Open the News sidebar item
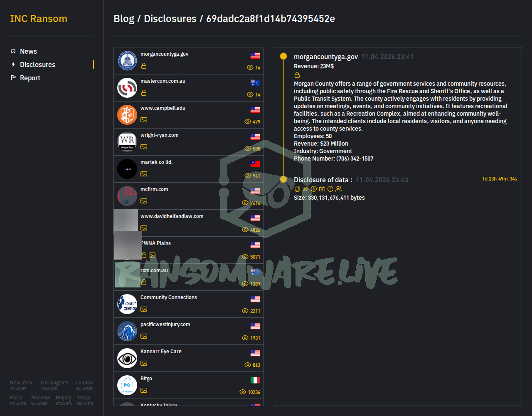Screen dimensions: 532x416 (28, 51)
